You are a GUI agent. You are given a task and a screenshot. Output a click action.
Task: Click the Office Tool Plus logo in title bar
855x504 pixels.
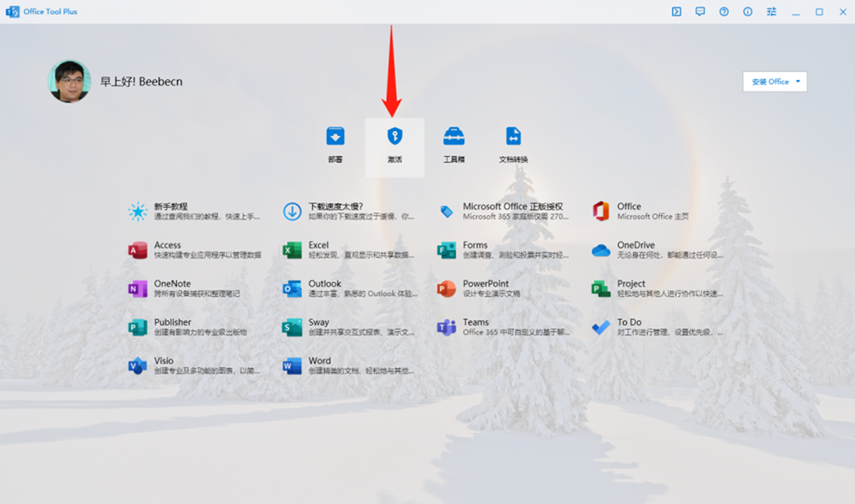(13, 12)
